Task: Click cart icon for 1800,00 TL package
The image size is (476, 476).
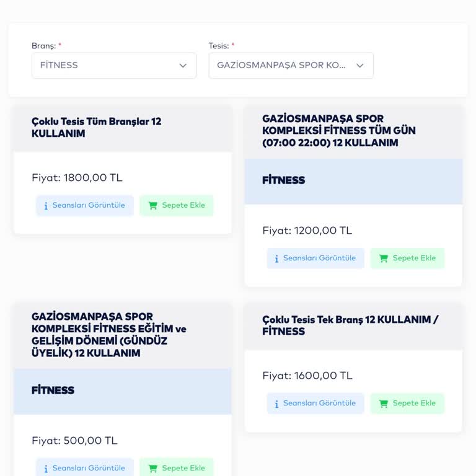Action: pyautogui.click(x=153, y=206)
